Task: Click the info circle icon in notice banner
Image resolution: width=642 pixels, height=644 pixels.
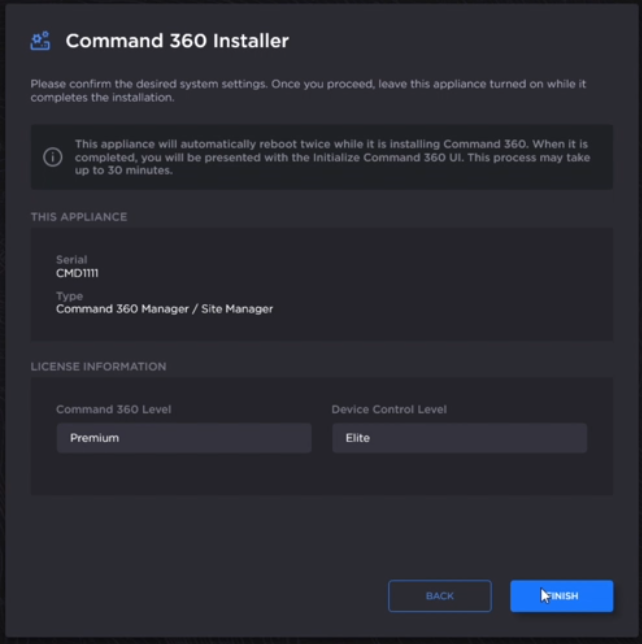Action: [52, 157]
